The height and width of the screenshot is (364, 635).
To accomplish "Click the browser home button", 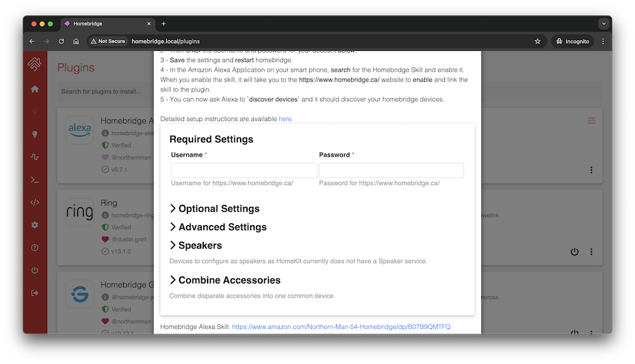I will tap(76, 41).
